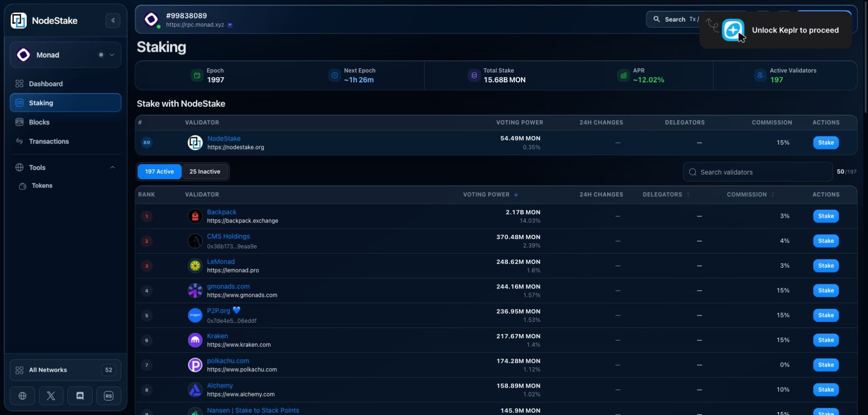
Task: Stake with CMS Holdings
Action: (826, 241)
